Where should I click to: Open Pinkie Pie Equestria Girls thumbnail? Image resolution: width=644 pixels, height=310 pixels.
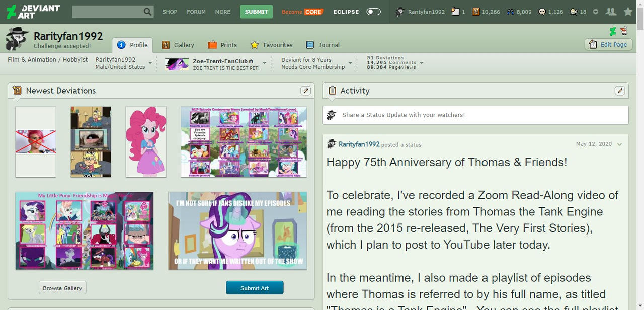pyautogui.click(x=146, y=142)
